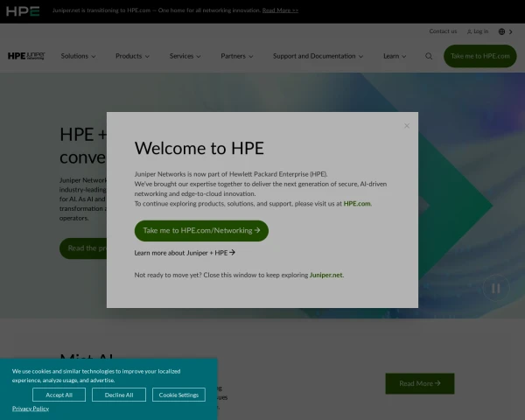Click Take me to HPE.com header button
Viewport: 525px width, 420px height.
tap(479, 56)
